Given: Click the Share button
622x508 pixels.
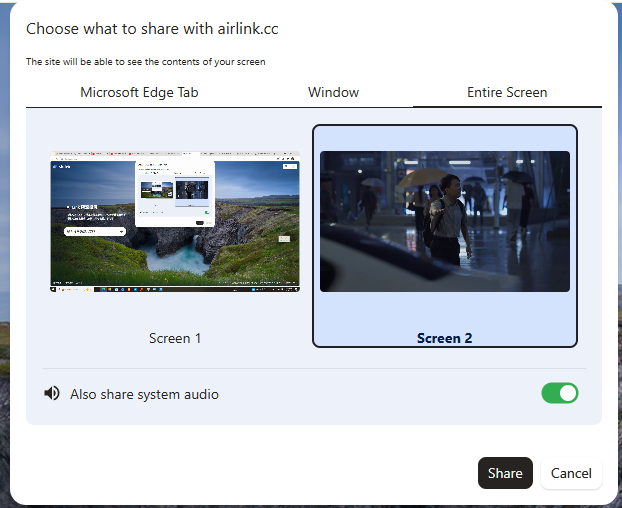Looking at the screenshot, I should (505, 473).
